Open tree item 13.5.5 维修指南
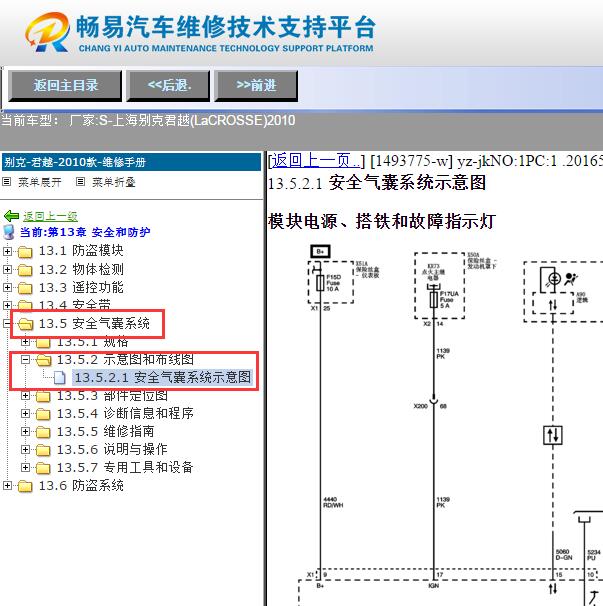The width and height of the screenshot is (603, 606). coord(106,431)
